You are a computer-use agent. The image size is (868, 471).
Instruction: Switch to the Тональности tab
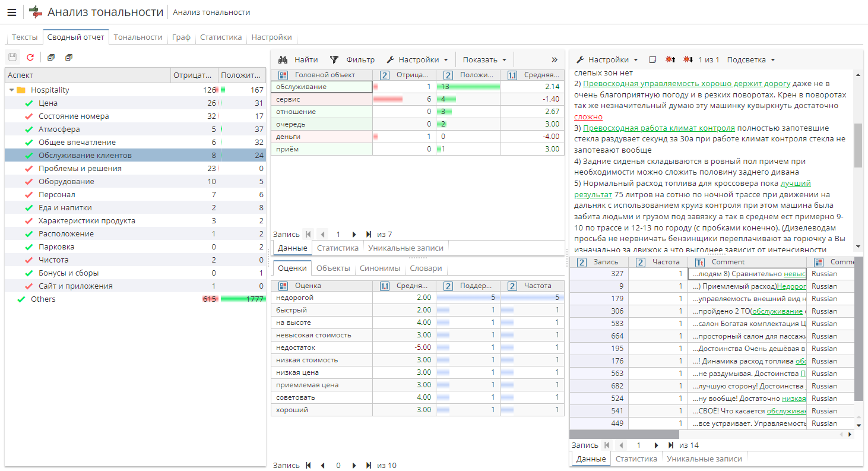coord(138,37)
